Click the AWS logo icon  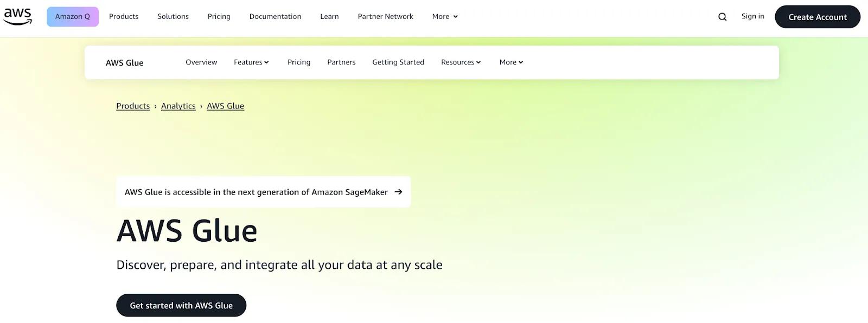tap(18, 17)
